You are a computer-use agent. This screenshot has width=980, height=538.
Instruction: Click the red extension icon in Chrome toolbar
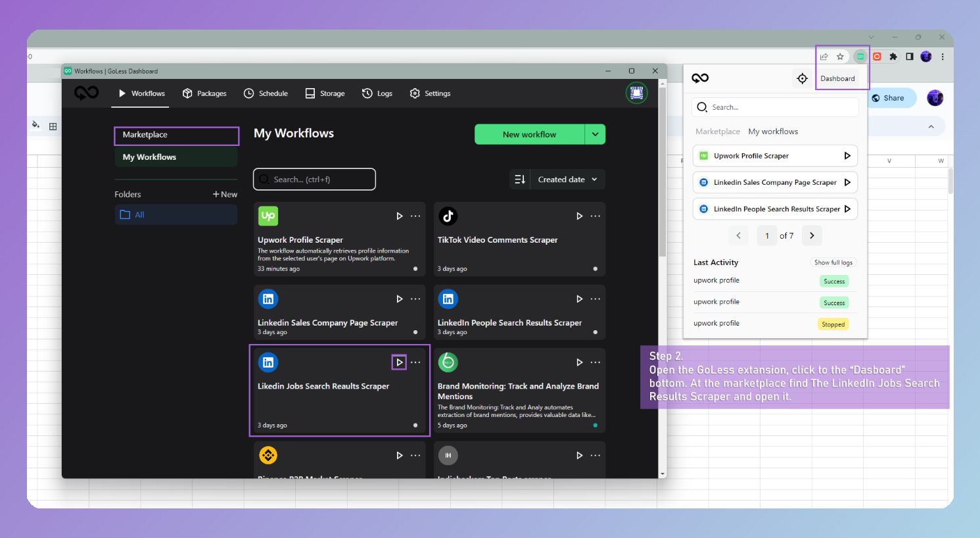click(877, 57)
